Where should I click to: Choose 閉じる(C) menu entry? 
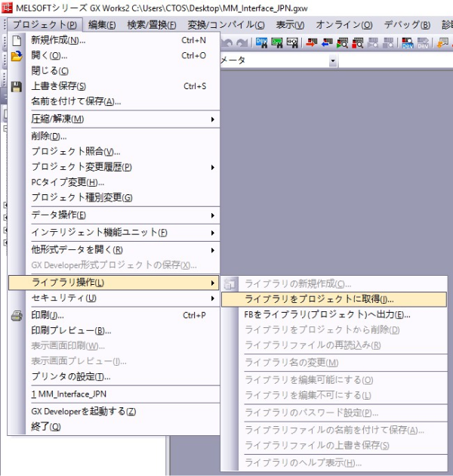click(114, 71)
